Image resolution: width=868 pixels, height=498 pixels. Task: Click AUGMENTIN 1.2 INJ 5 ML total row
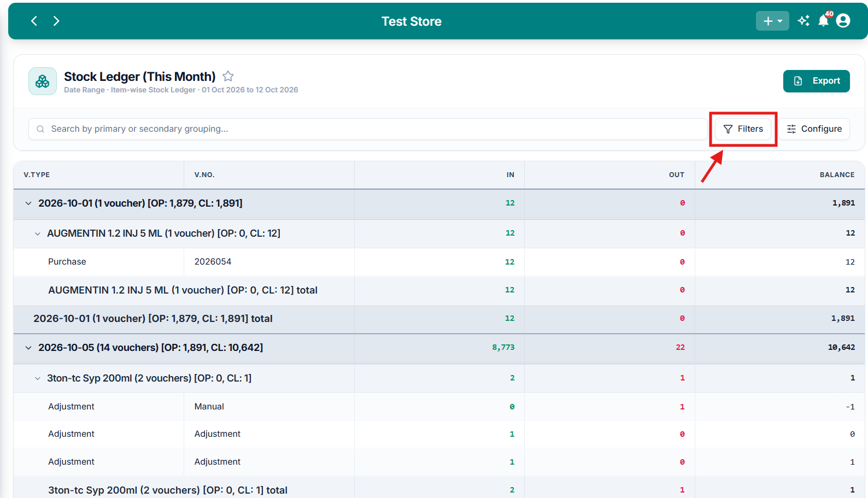coord(439,290)
